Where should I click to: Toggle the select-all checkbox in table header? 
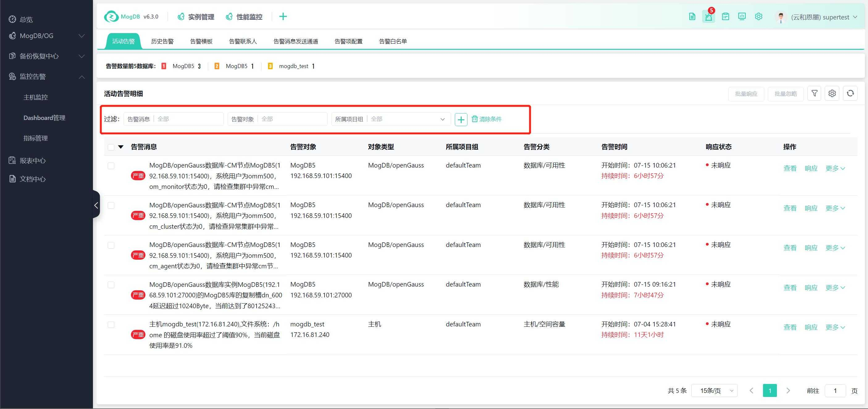[x=111, y=147]
